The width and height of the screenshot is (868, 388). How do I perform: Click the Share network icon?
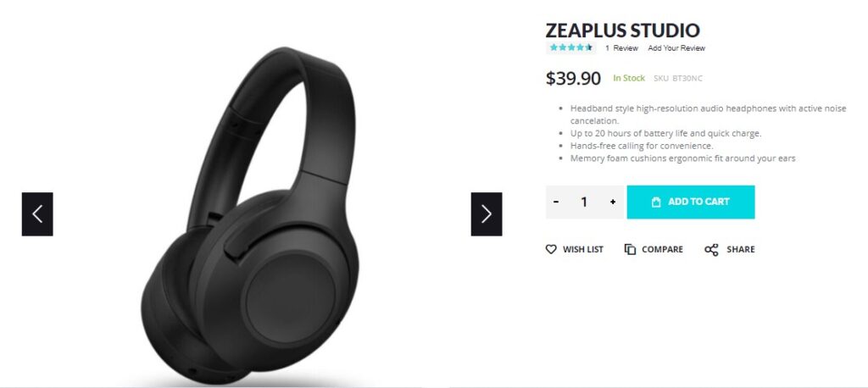point(711,250)
